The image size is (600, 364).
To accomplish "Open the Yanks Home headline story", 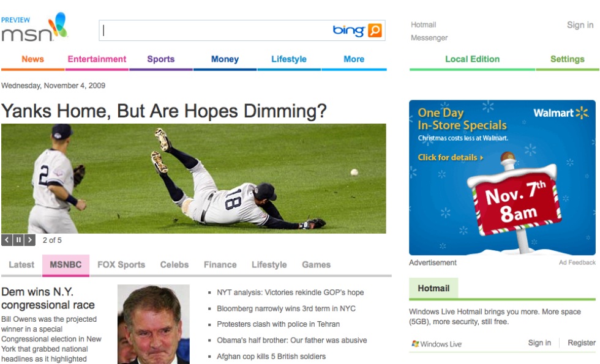I will [x=164, y=111].
